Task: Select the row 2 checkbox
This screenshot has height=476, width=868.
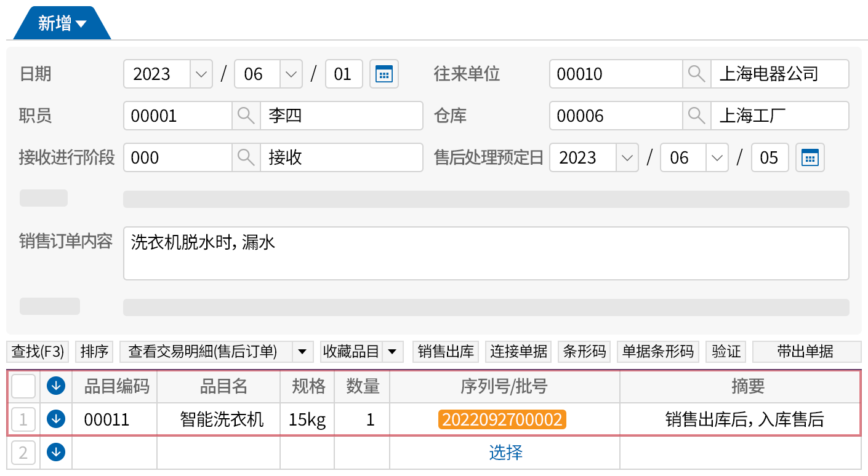Action: click(23, 453)
